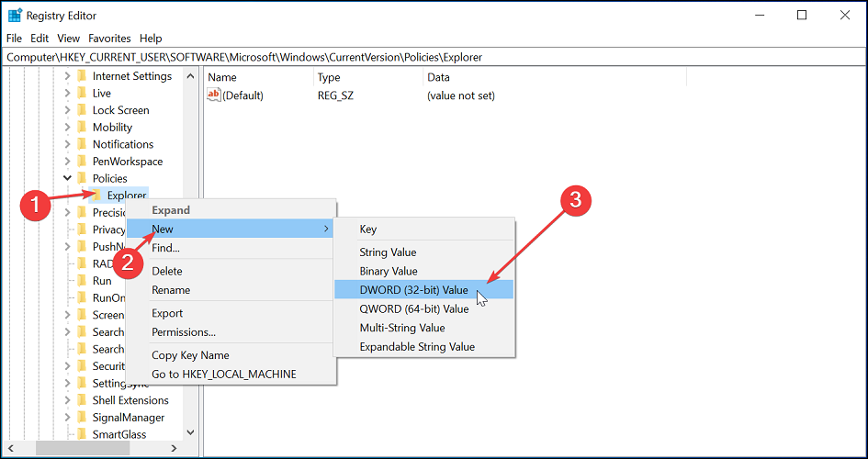Maximize the Registry Editor window
This screenshot has height=459, width=868.
[802, 16]
